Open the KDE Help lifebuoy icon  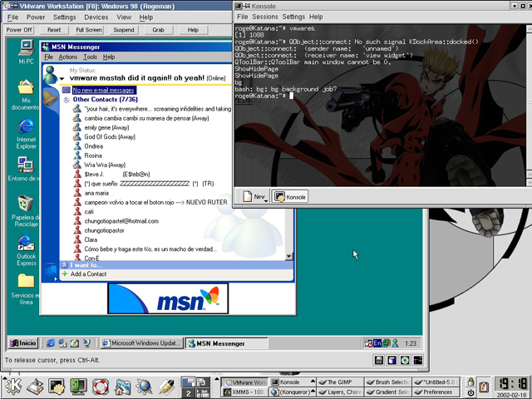coord(101,387)
